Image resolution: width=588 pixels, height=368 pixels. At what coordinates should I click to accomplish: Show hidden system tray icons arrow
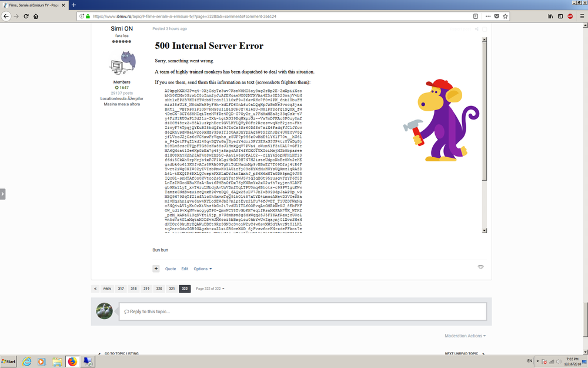pos(537,362)
